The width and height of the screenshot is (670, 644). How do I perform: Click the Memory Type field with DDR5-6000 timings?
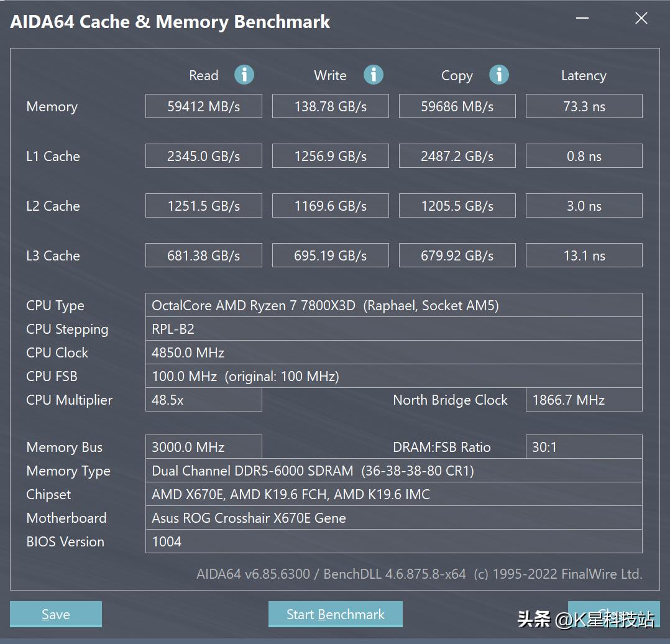[393, 471]
